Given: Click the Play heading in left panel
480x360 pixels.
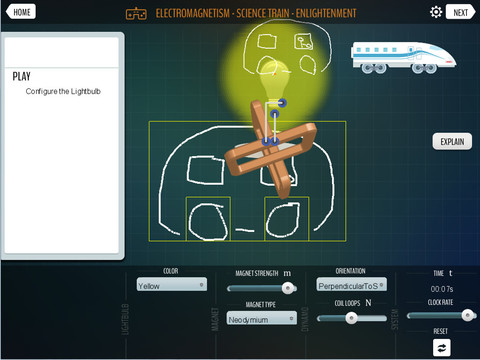Looking at the screenshot, I should [21, 76].
